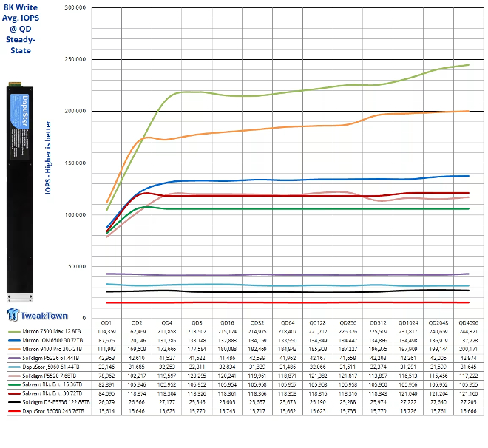Viewport: 488px width, 448px height.
Task: Click the QD128 column header
Action: point(318,323)
